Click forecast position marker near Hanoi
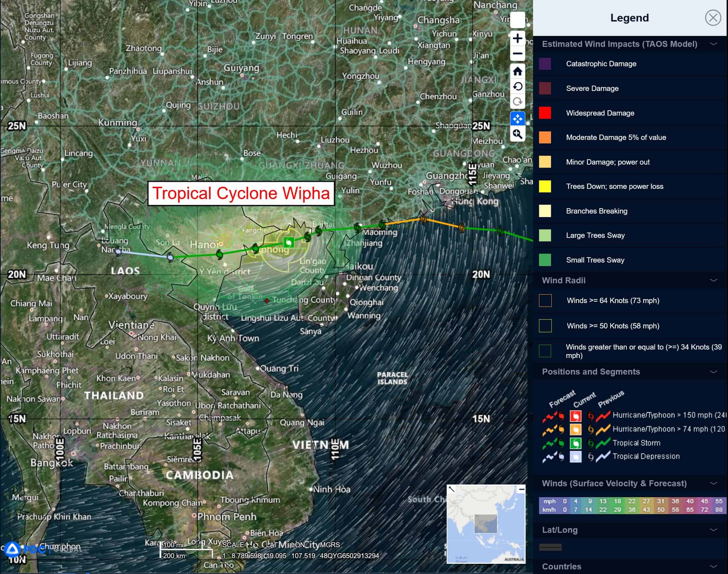The width and height of the screenshot is (728, 574). [x=219, y=254]
